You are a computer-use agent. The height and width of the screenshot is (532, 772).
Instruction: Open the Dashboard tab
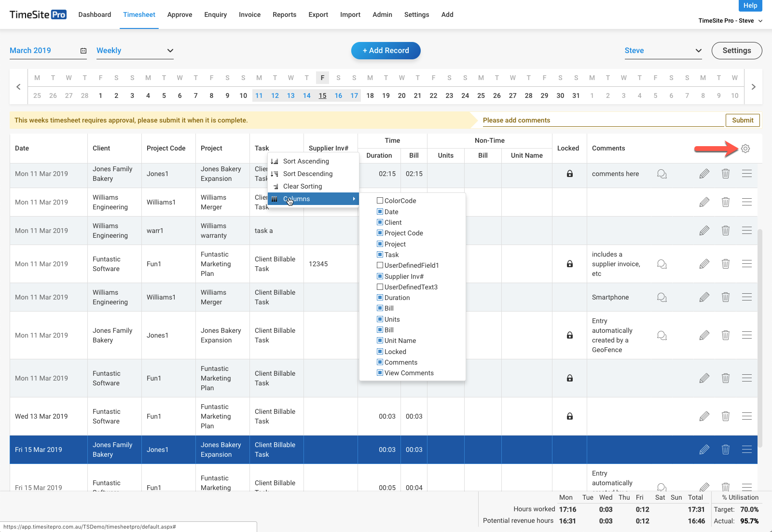pyautogui.click(x=95, y=14)
